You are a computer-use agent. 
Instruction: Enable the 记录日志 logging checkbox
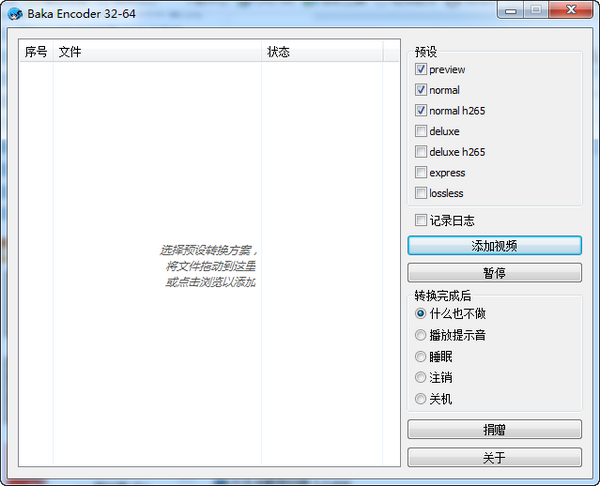tap(421, 221)
